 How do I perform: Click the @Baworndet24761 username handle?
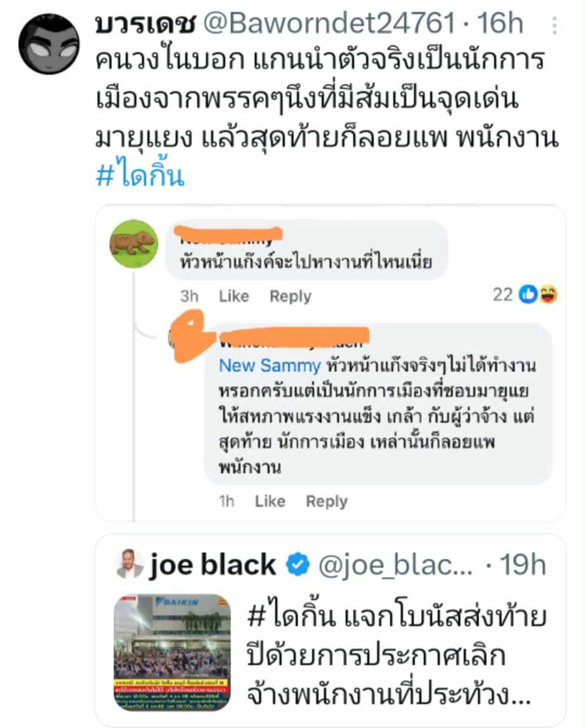[x=329, y=23]
